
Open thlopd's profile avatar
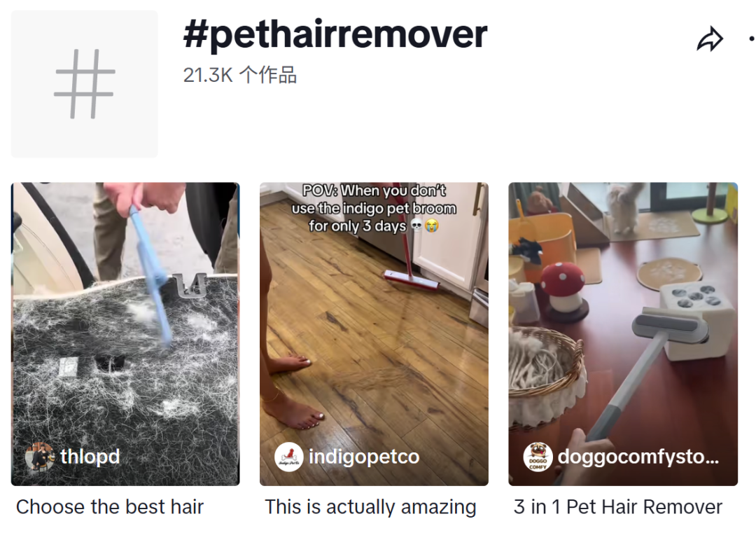[39, 456]
